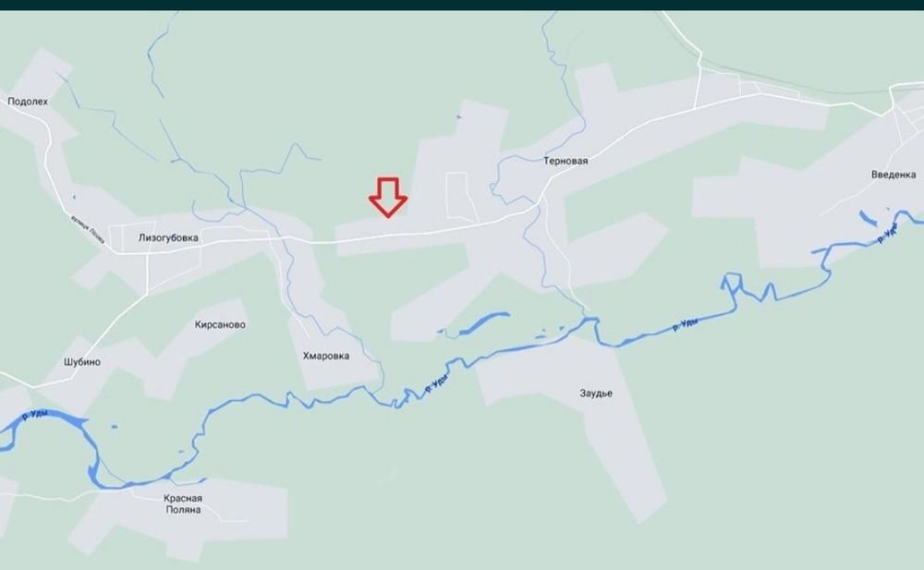Click the small lakes below Введенка
The image size is (924, 570).
(x=868, y=217)
